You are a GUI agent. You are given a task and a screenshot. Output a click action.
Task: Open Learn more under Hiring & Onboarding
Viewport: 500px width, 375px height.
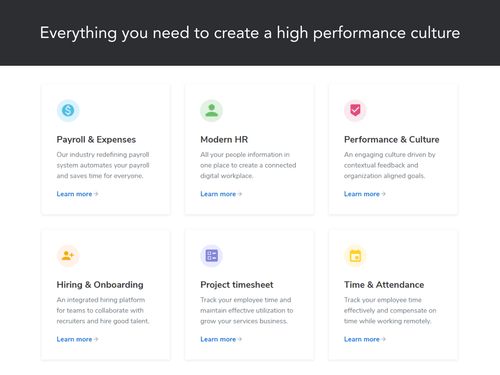click(x=77, y=339)
